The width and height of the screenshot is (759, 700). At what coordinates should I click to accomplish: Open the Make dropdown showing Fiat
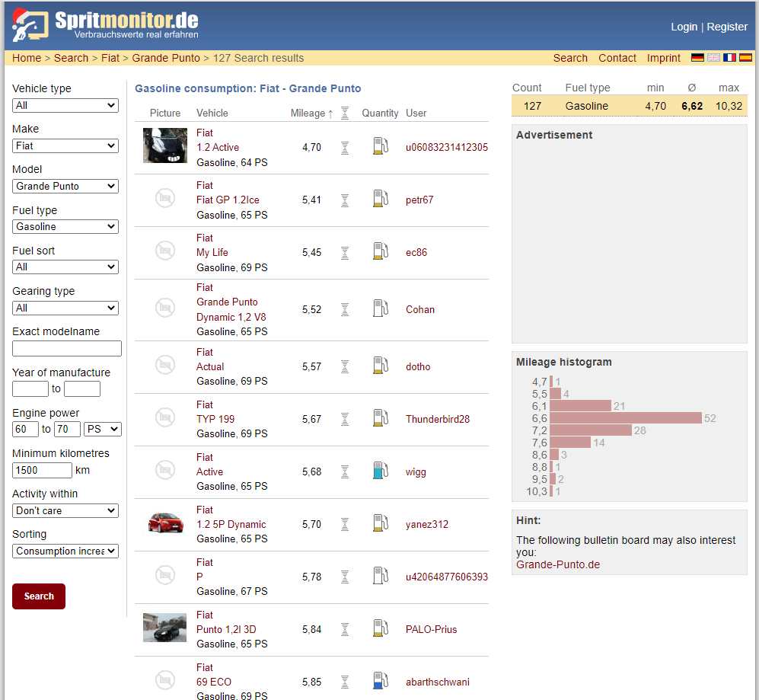[65, 145]
